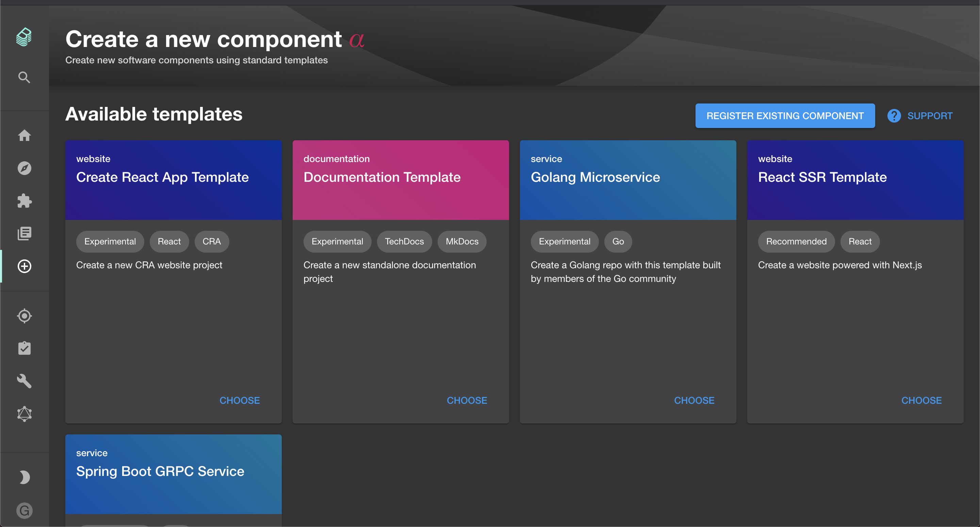
Task: Open the Docs library icon
Action: [x=24, y=233]
